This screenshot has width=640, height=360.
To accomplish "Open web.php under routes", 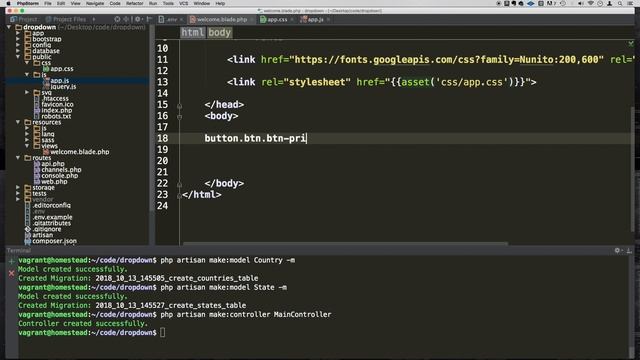I will click(51, 182).
